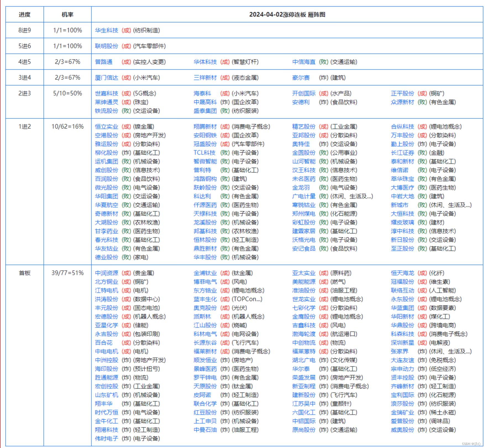Click the 海泰科 stock link
The height and width of the screenshot is (448, 485).
pyautogui.click(x=202, y=93)
